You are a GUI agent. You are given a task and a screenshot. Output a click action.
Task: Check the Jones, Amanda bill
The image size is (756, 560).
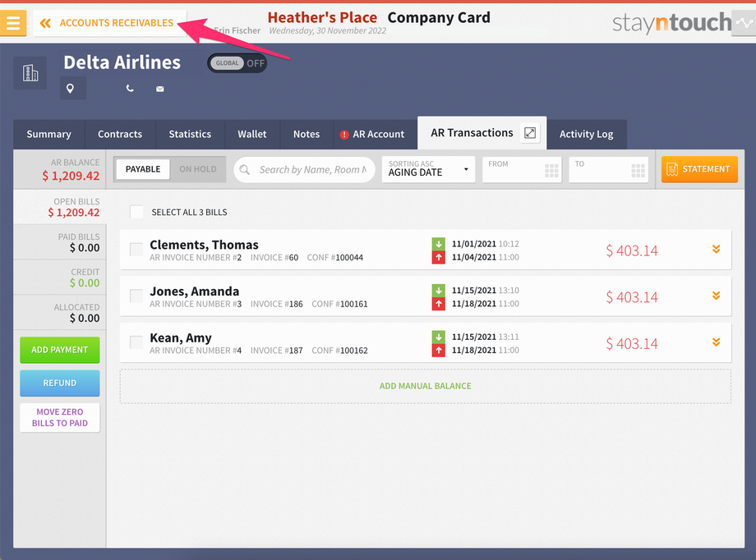point(136,296)
